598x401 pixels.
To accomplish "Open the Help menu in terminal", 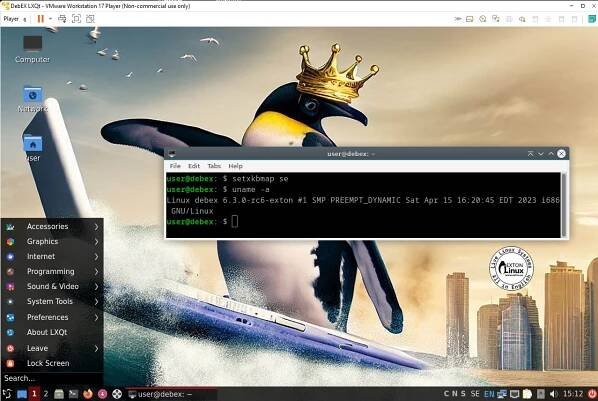I will (235, 166).
